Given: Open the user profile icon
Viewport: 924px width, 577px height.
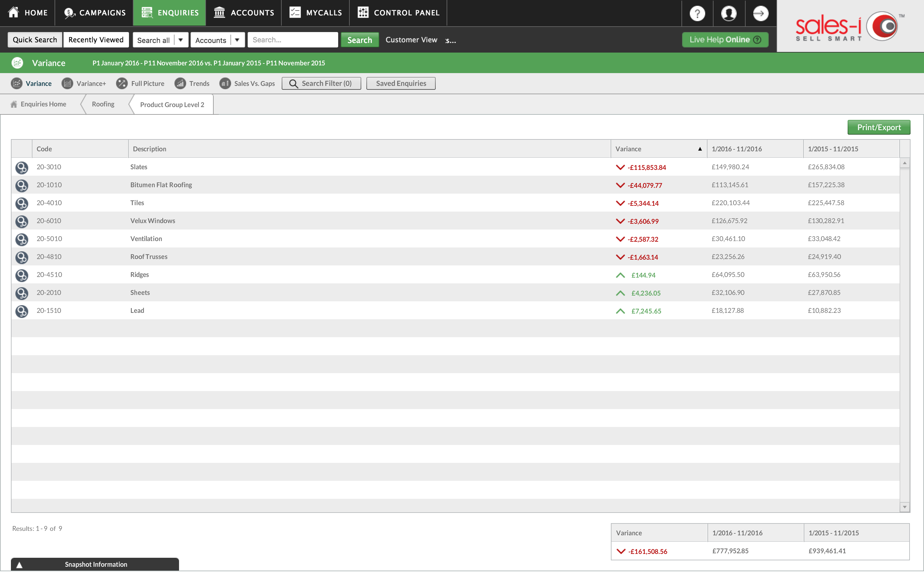Looking at the screenshot, I should 729,13.
